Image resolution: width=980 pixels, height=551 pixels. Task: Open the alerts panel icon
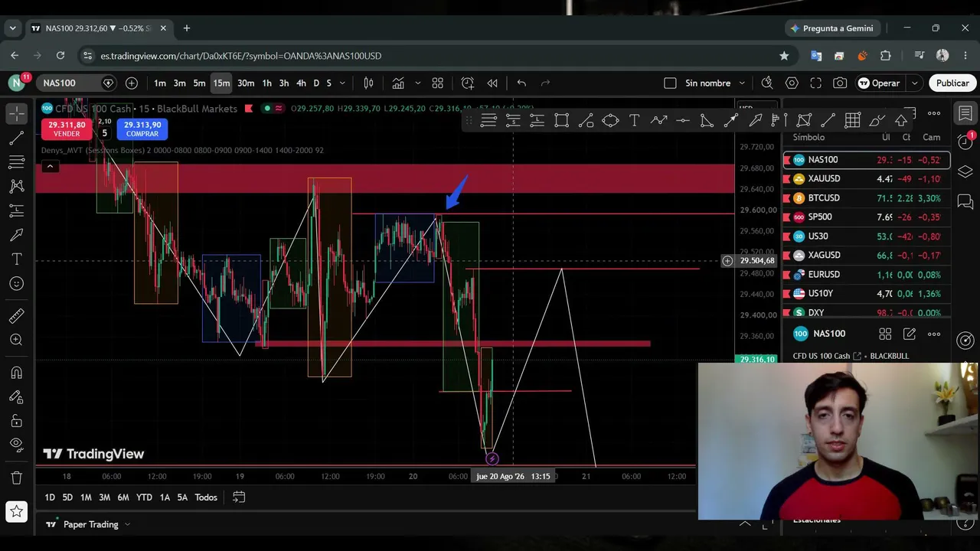[965, 142]
